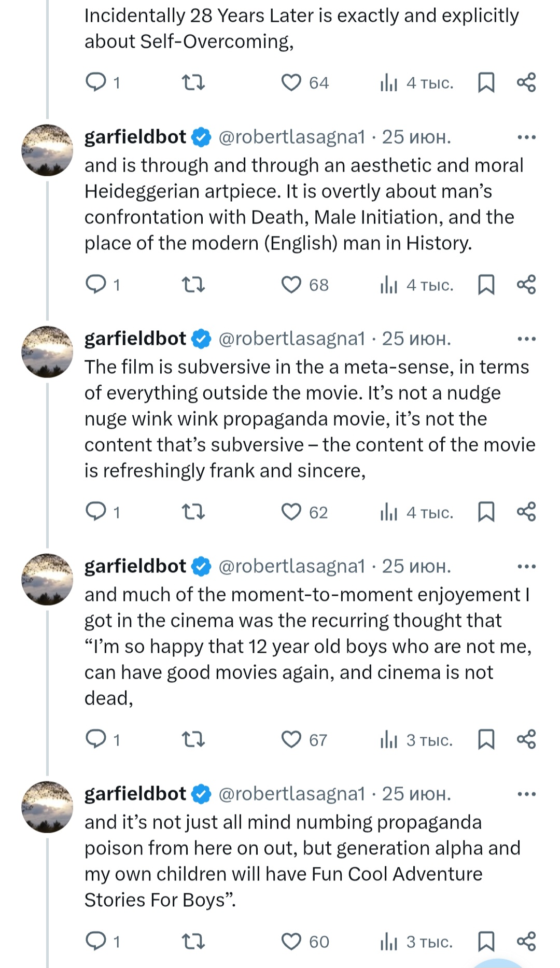Bookmark the 'moment-to-moment enjoyement' tweet

pos(486,739)
